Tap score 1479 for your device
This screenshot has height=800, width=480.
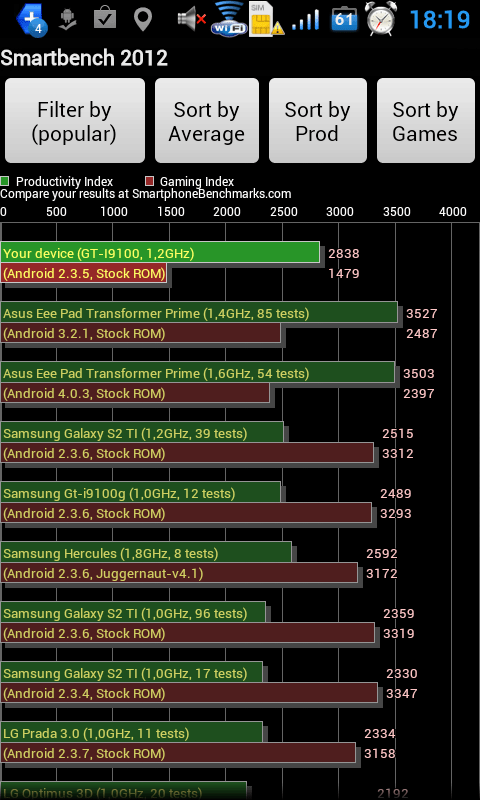pos(344,273)
